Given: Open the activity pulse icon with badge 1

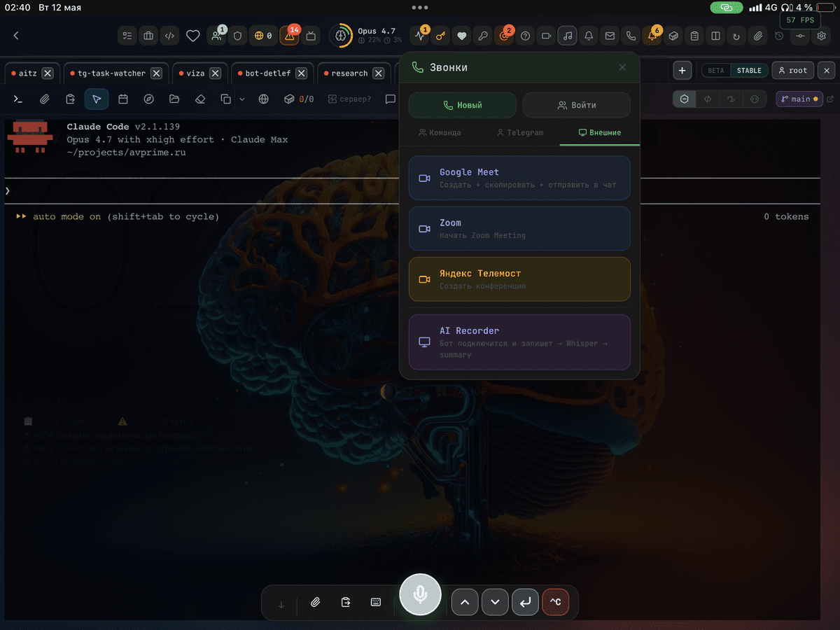Looking at the screenshot, I should coord(421,36).
